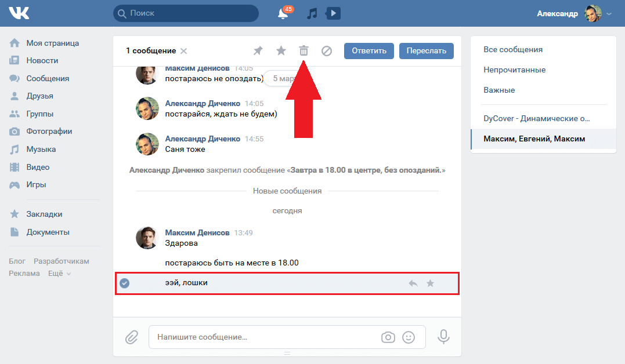Record a voice message with the microphone

444,337
